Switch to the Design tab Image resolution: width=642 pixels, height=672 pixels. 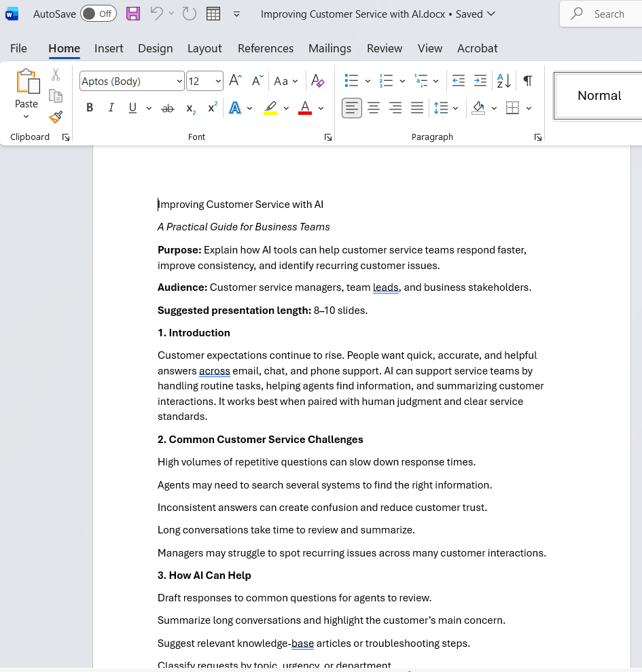click(x=155, y=48)
